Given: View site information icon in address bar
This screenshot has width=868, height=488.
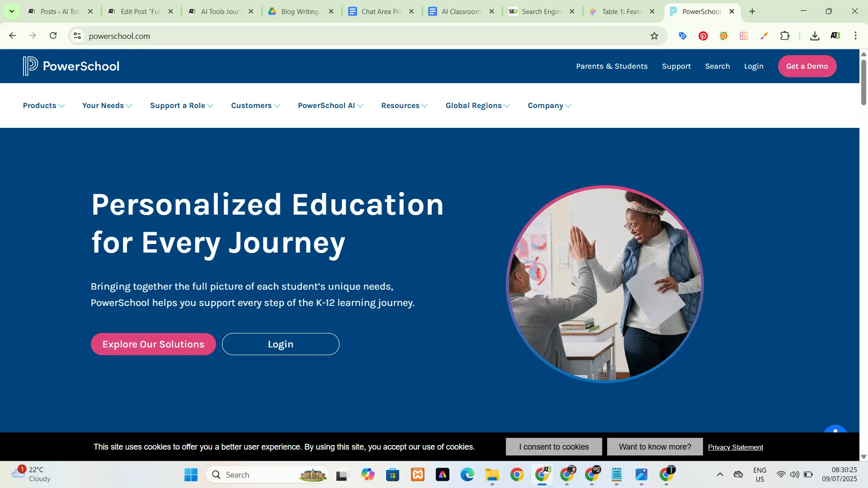Looking at the screenshot, I should (x=77, y=36).
